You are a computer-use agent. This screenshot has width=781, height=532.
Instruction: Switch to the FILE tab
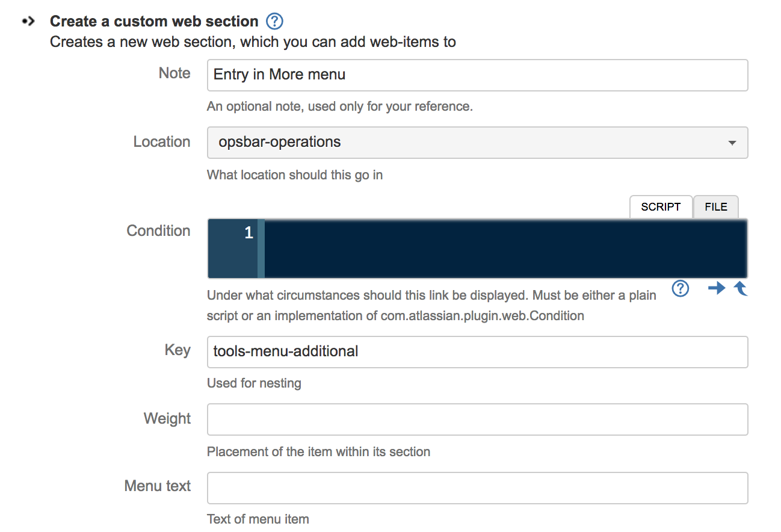716,206
